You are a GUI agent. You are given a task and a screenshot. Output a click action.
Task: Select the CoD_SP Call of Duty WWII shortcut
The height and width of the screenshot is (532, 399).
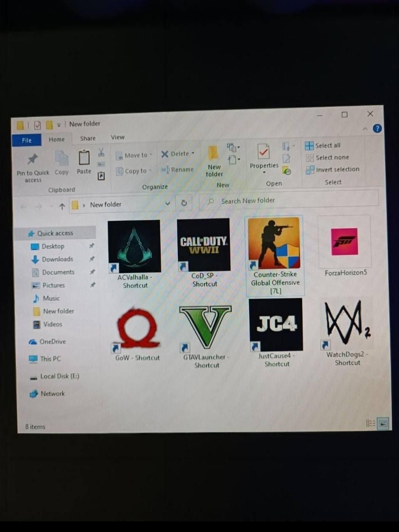204,245
